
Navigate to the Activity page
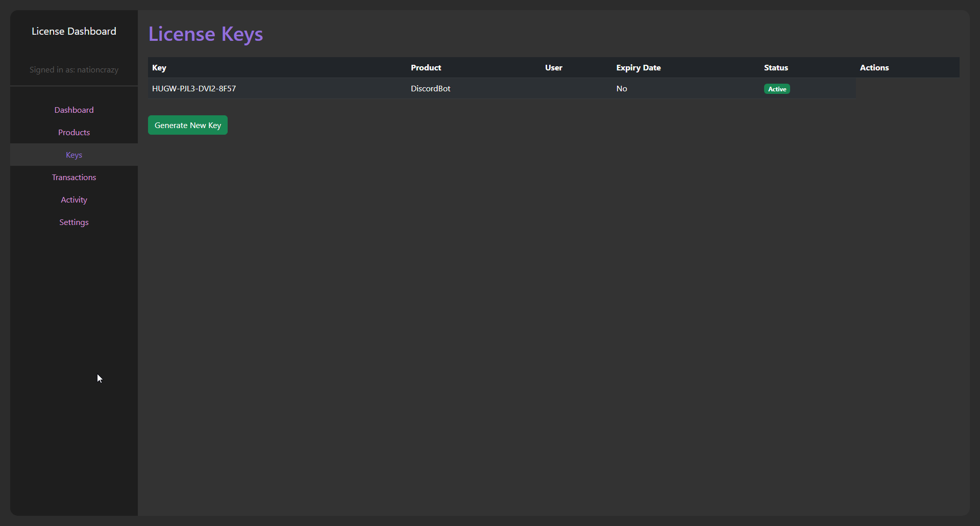click(74, 199)
